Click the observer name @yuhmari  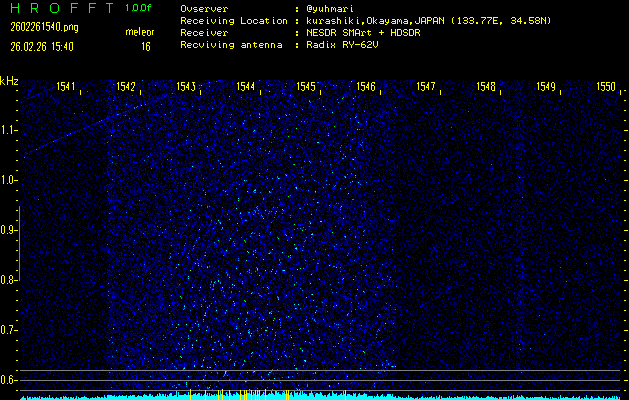click(x=330, y=9)
